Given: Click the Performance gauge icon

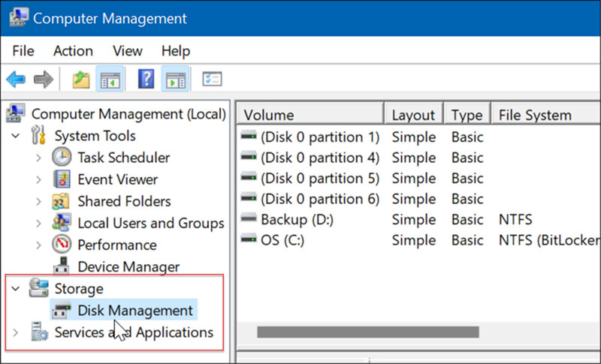Looking at the screenshot, I should [x=62, y=245].
